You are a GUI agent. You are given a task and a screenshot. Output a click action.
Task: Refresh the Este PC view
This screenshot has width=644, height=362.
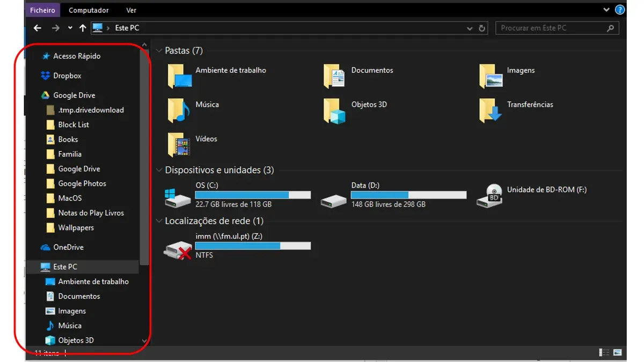pos(482,28)
